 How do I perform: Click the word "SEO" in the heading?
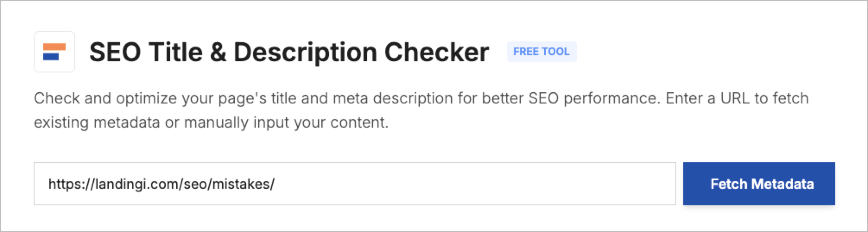pos(115,53)
